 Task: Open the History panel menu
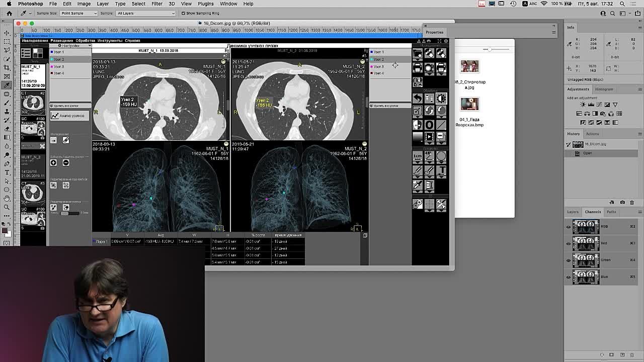(x=640, y=134)
